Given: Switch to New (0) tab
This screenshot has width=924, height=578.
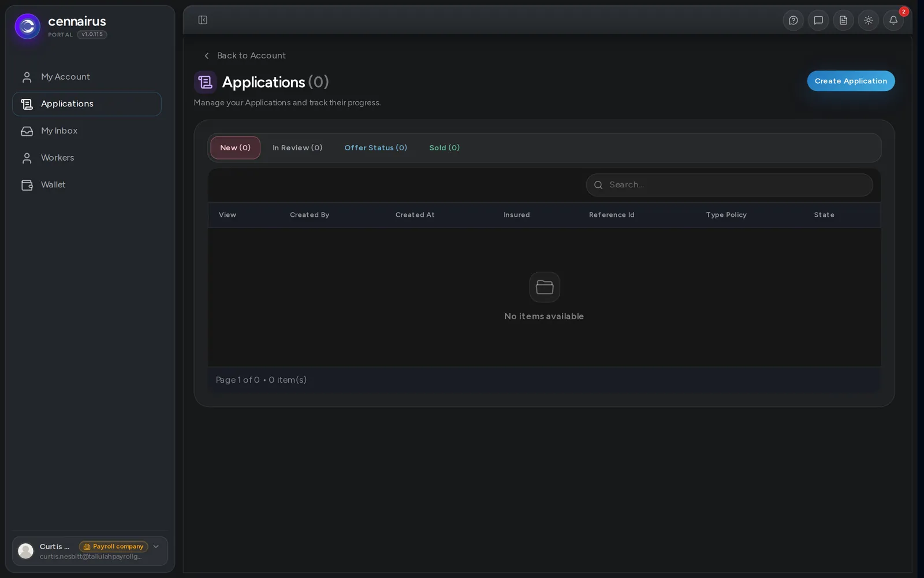Looking at the screenshot, I should pos(235,148).
